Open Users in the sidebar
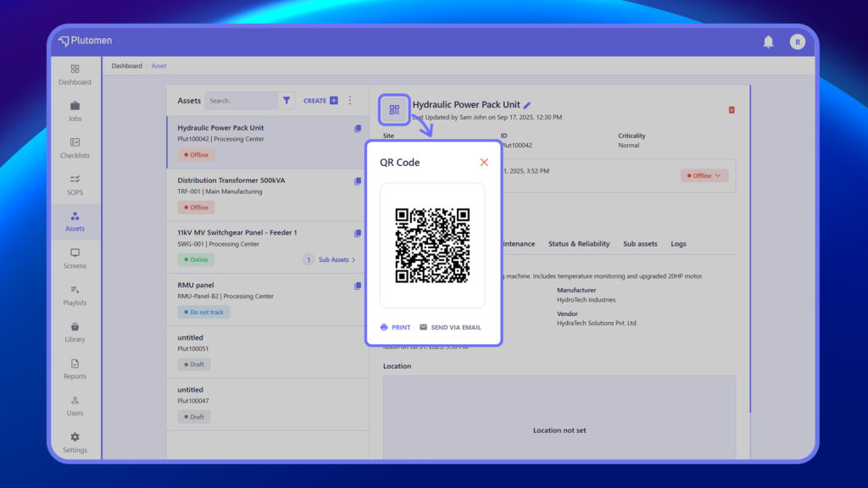Image resolution: width=868 pixels, height=488 pixels. click(75, 406)
